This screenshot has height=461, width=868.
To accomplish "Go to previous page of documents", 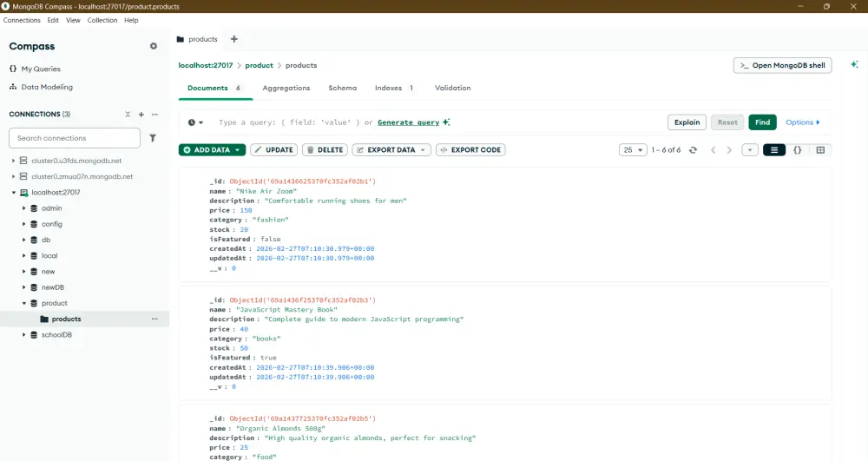I will 713,150.
